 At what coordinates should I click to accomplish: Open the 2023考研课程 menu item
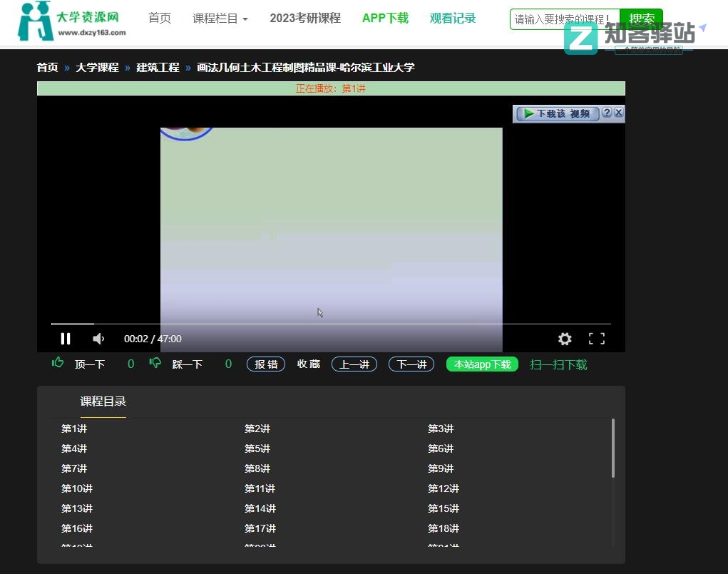click(x=304, y=19)
